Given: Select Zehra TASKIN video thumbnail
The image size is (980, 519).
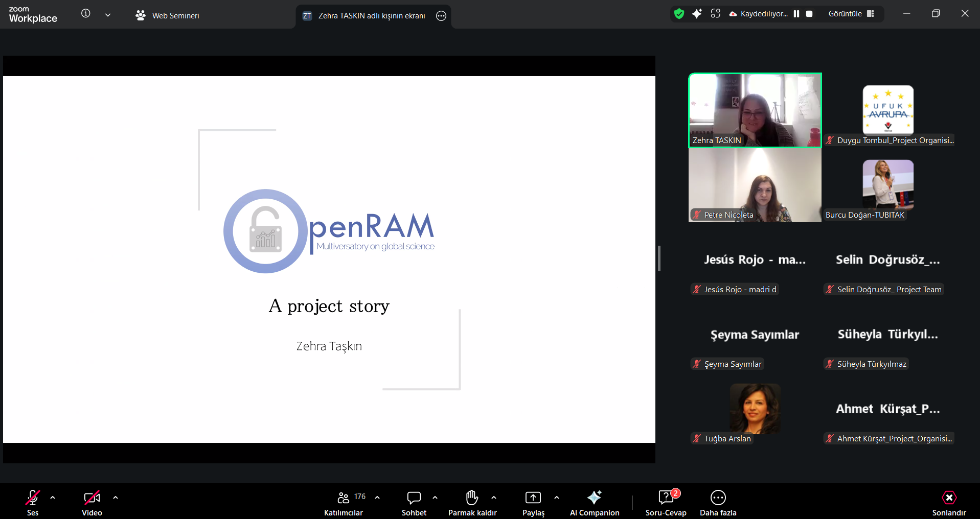Looking at the screenshot, I should [755, 110].
